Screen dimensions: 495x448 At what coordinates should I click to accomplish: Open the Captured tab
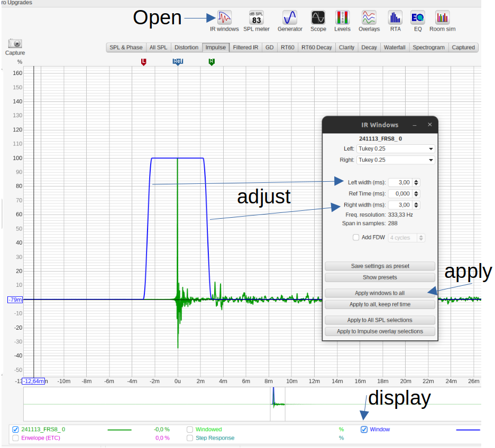[x=463, y=48]
